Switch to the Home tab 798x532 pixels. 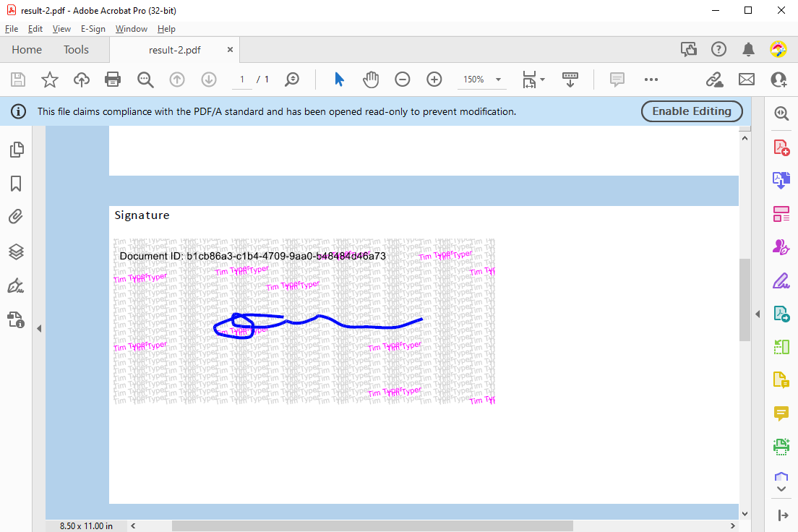27,50
